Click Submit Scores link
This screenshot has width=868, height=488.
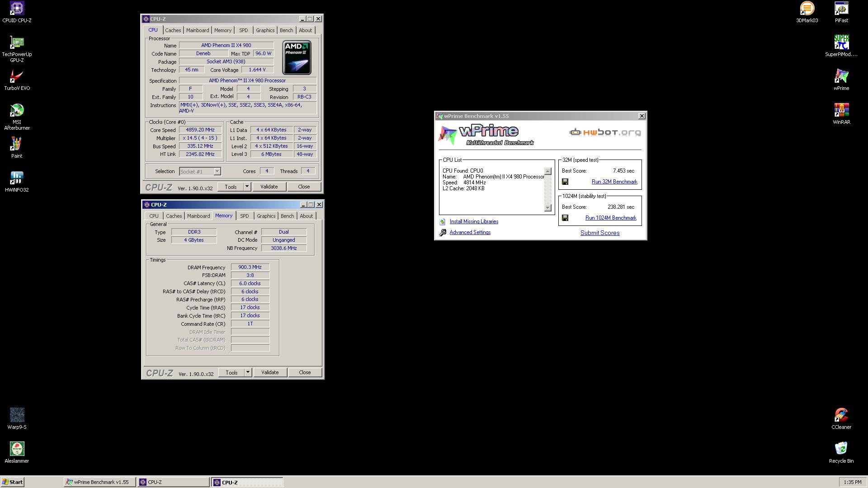tap(600, 233)
